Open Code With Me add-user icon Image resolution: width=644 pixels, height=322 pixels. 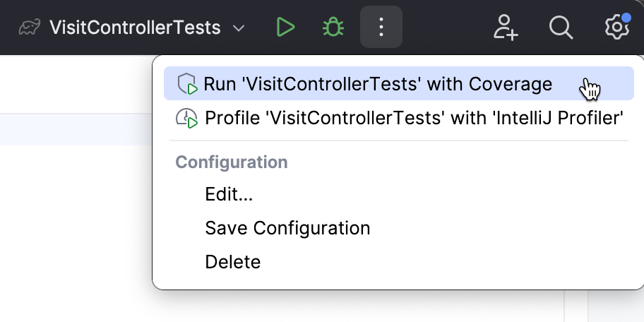(x=506, y=28)
